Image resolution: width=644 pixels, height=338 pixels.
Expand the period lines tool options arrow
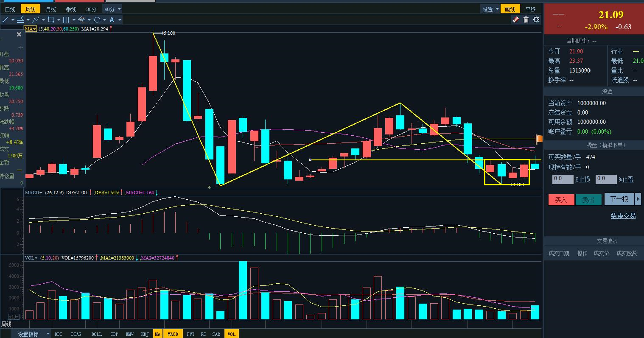(x=74, y=20)
